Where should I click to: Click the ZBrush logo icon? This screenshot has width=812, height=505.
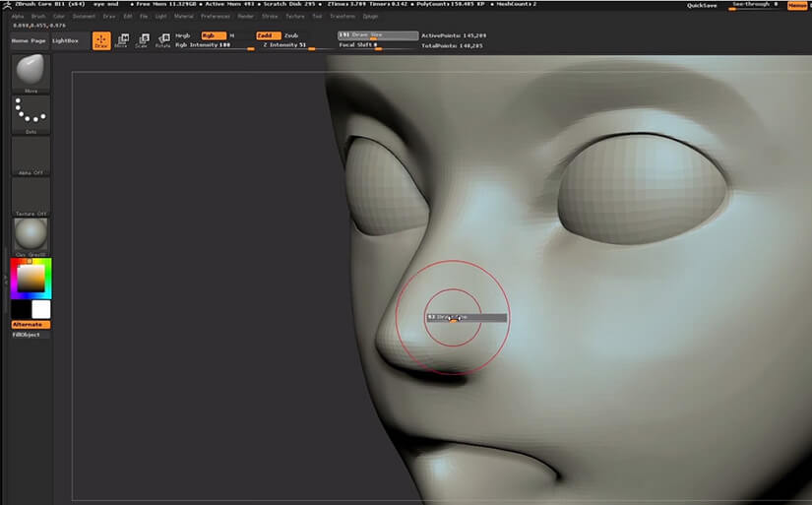click(6, 5)
